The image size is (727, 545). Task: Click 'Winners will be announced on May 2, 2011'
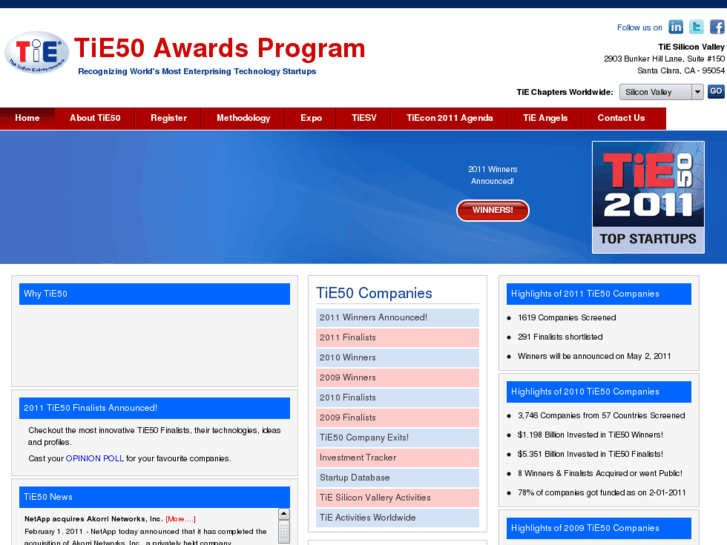click(x=594, y=356)
